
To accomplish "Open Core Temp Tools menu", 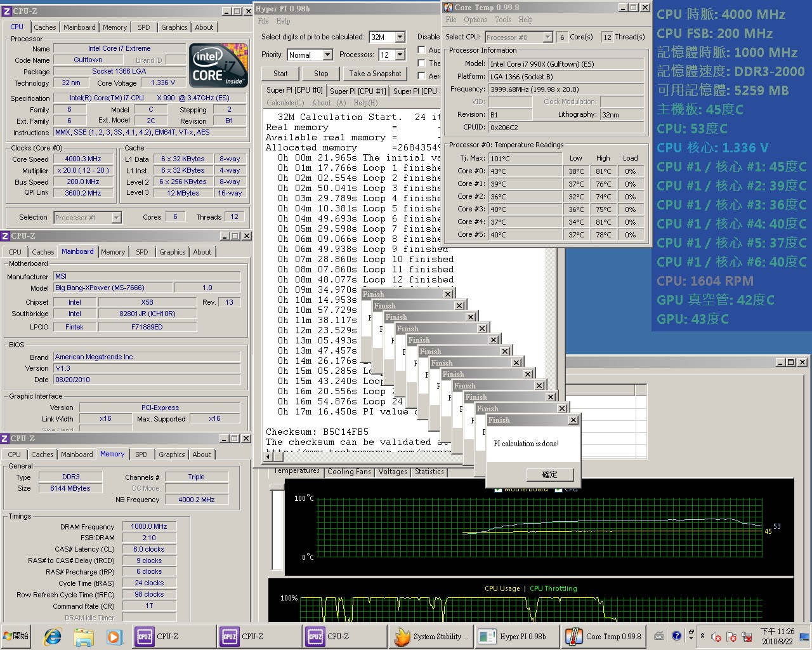I will pos(503,20).
